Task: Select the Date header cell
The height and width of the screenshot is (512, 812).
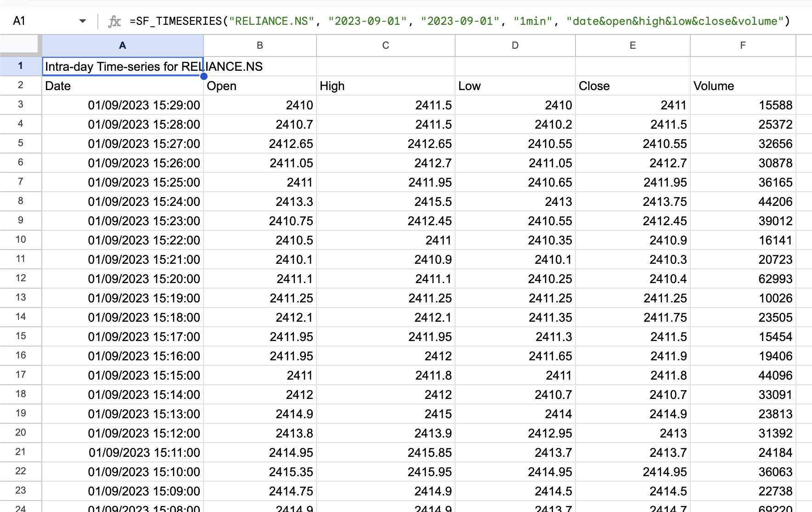Action: (x=122, y=85)
